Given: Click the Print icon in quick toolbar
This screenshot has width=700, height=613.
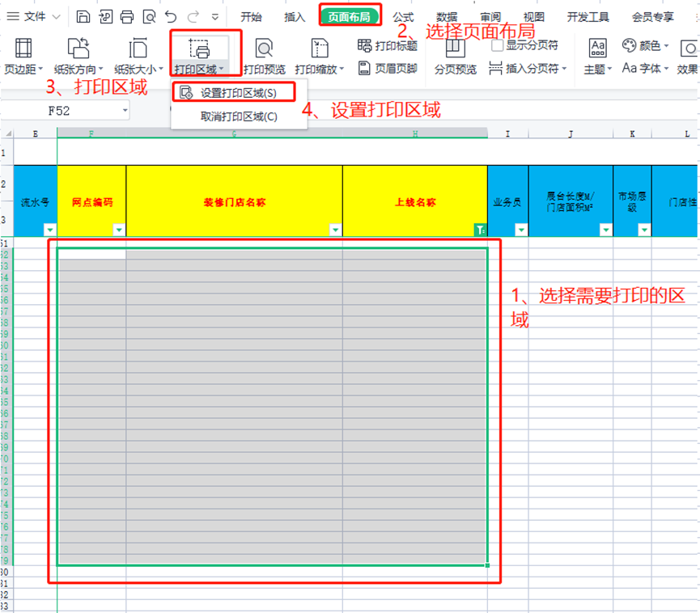Looking at the screenshot, I should point(127,17).
